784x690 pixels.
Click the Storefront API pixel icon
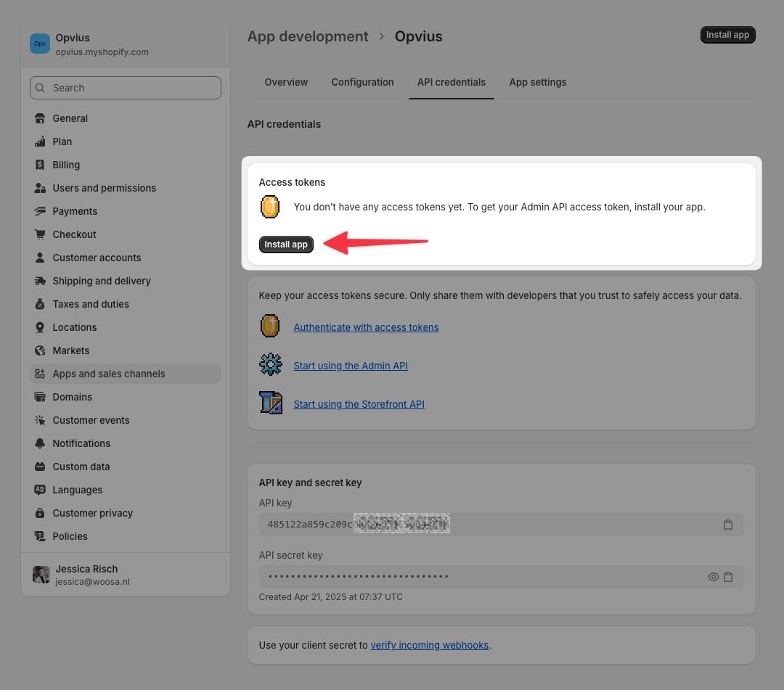271,403
